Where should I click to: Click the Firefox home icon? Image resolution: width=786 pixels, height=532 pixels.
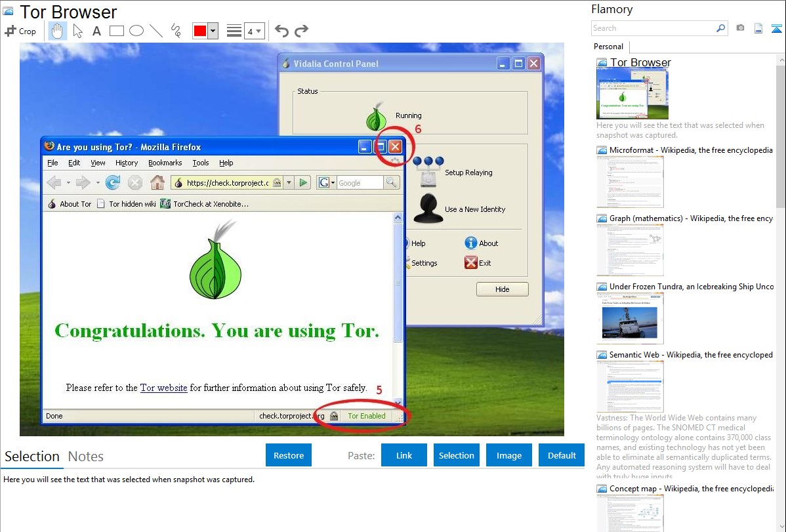[157, 182]
